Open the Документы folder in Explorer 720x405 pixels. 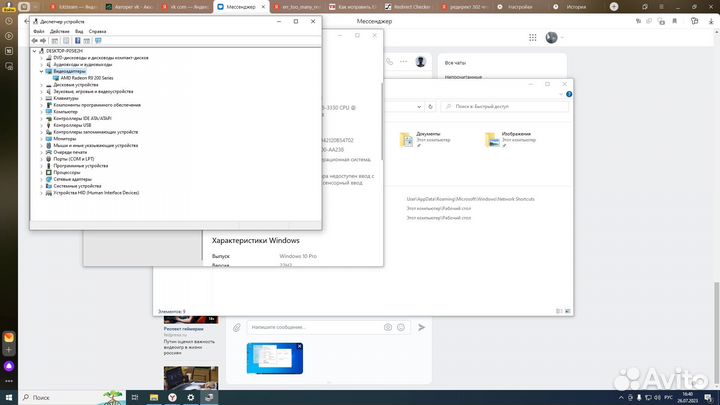click(x=425, y=140)
